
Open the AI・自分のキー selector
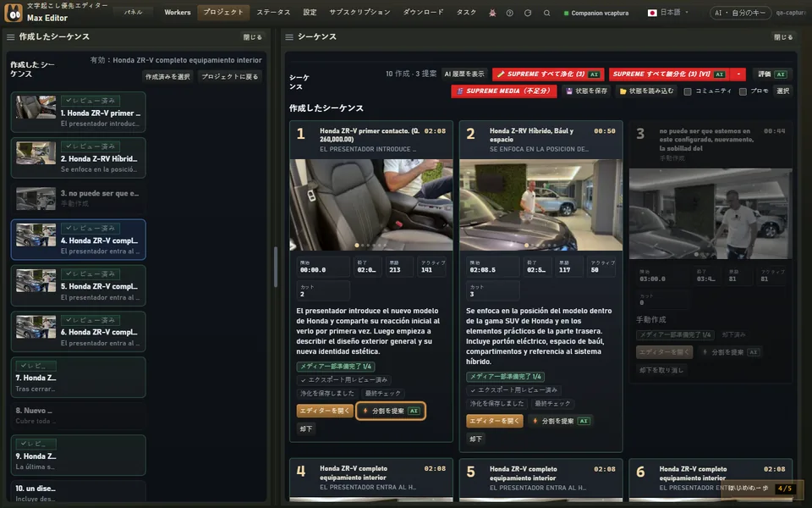(x=739, y=13)
